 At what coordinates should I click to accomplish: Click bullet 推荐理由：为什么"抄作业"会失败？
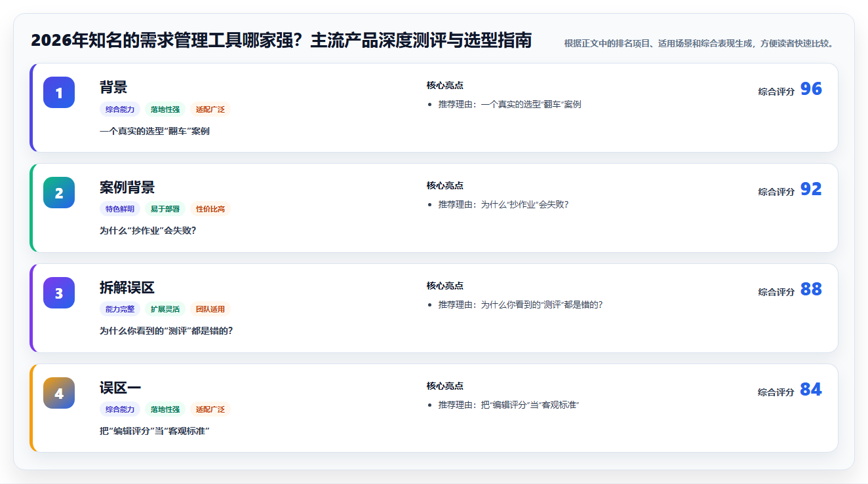(503, 204)
